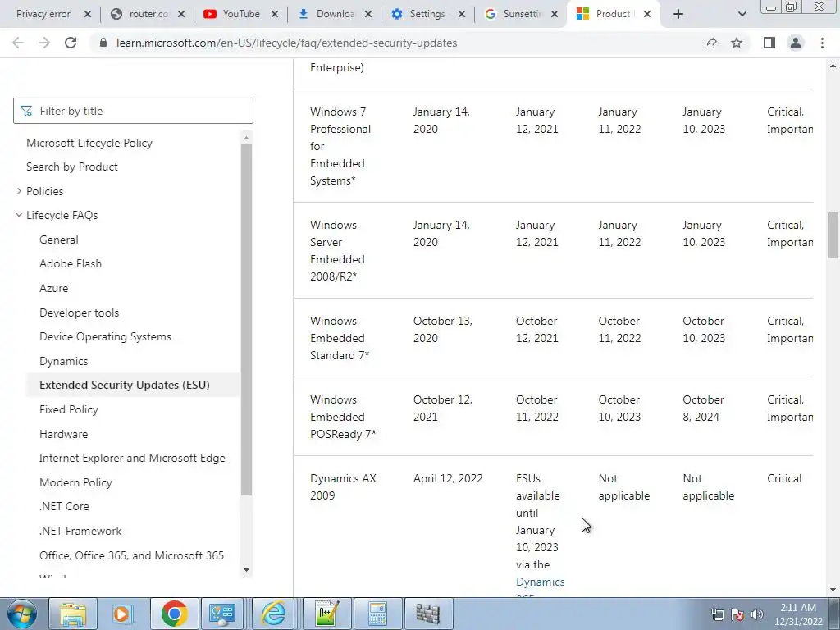840x630 pixels.
Task: Open the Dynamics FAQ entry
Action: (x=64, y=361)
